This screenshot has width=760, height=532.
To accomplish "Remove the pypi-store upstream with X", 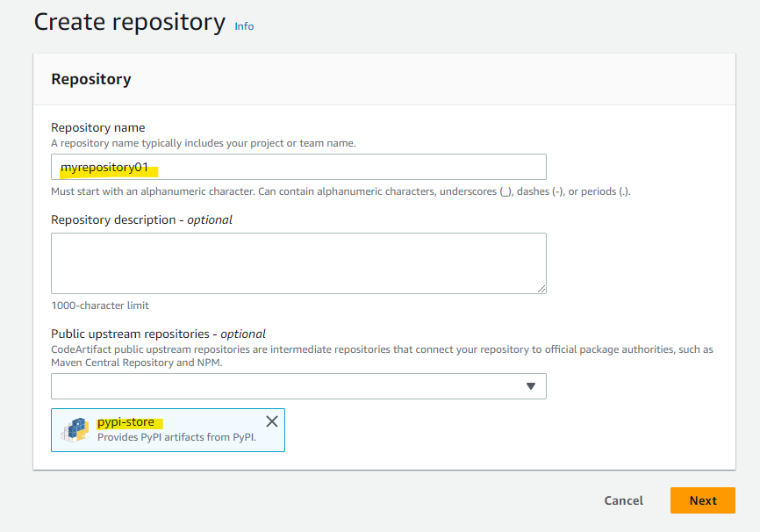I will pos(272,421).
